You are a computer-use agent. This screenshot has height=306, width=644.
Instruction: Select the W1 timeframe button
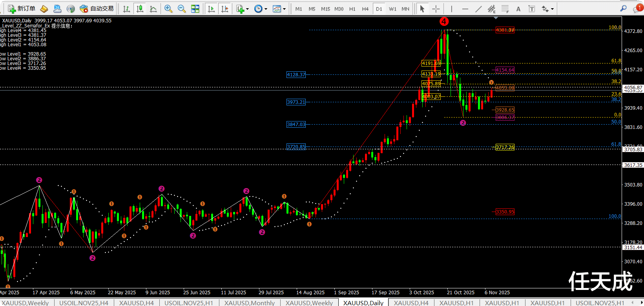392,9
